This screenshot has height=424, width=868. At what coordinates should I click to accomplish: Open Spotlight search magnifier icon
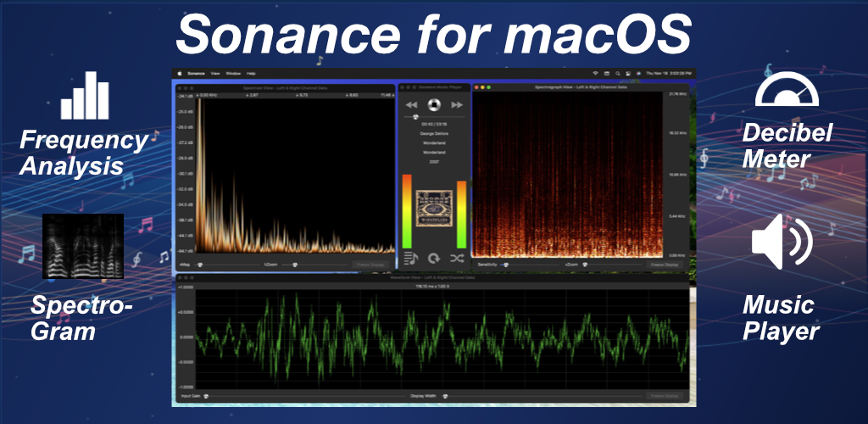point(618,73)
